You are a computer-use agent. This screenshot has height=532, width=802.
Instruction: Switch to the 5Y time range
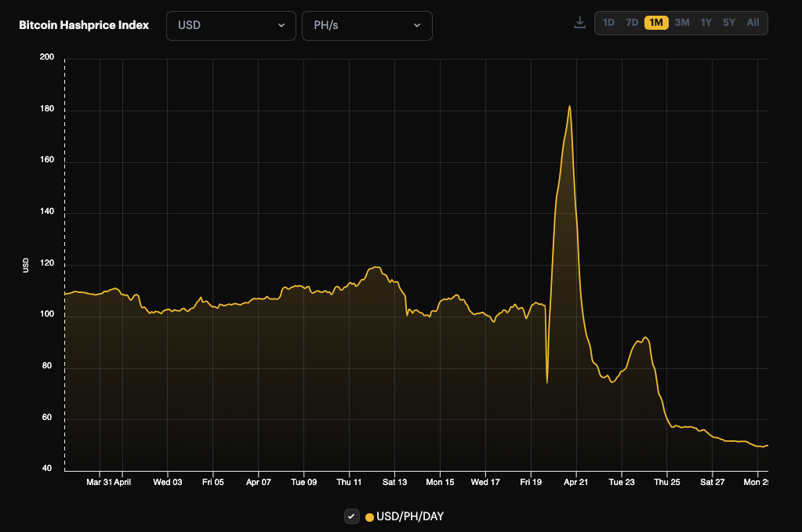click(728, 23)
